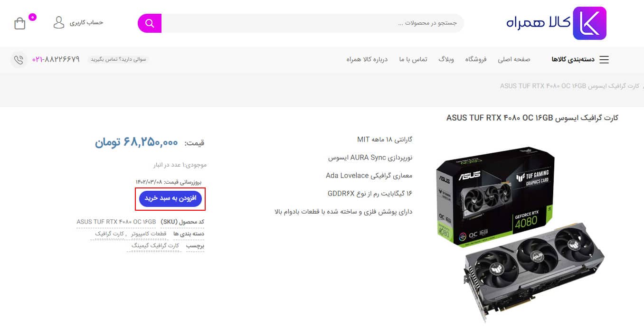Click phone number ۰۲۱-۸۸۲۲۶۶۷۹

(56, 59)
